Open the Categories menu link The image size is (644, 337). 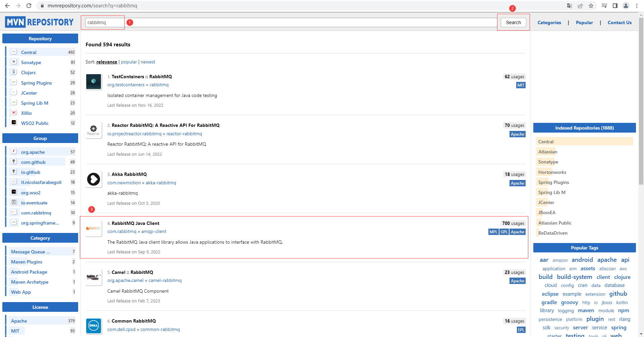coord(549,22)
